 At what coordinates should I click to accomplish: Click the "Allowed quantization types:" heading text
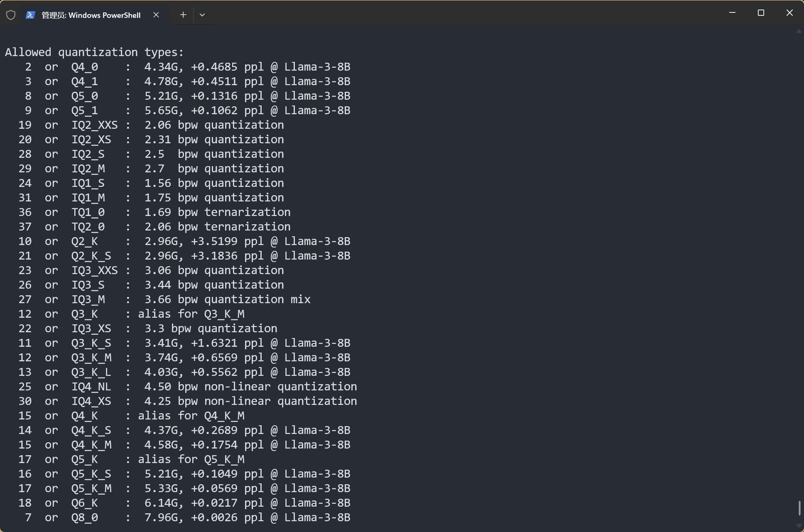94,52
